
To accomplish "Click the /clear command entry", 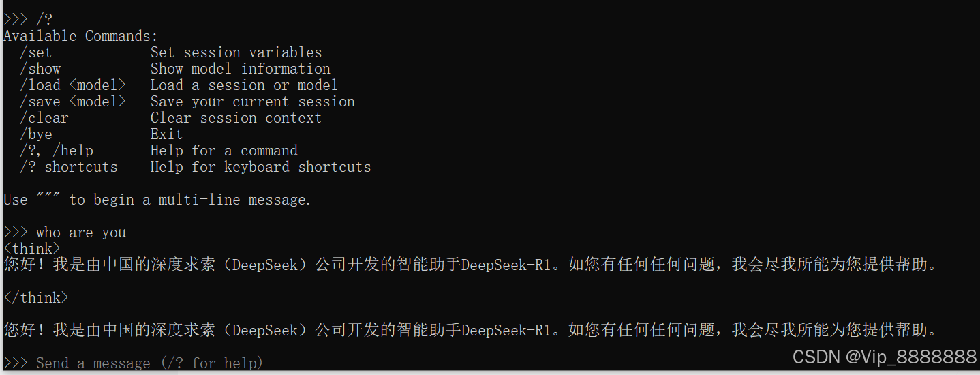I will (x=44, y=118).
